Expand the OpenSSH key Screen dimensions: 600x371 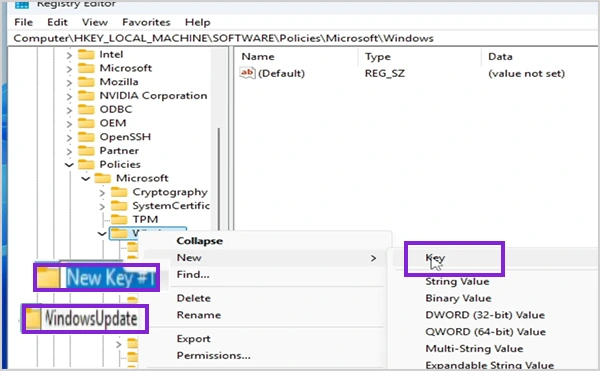69,138
